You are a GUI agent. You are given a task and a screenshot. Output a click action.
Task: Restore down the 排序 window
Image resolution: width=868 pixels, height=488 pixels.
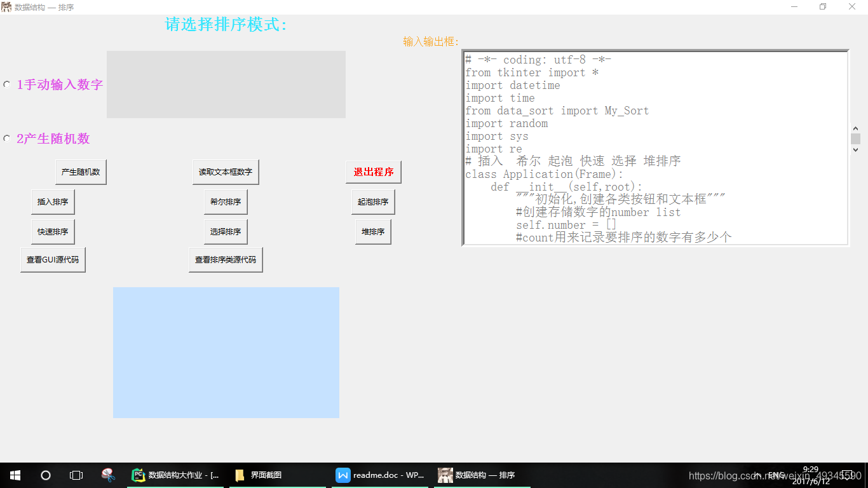823,7
